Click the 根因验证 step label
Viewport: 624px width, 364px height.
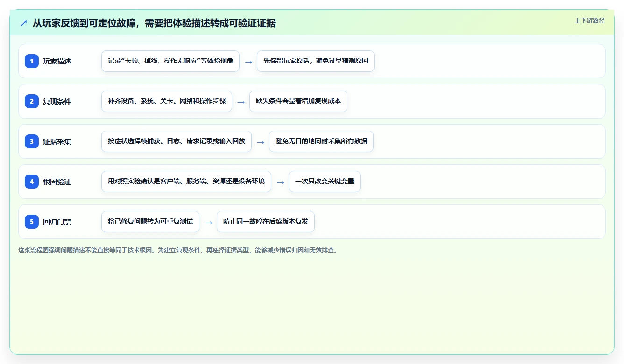click(x=57, y=182)
